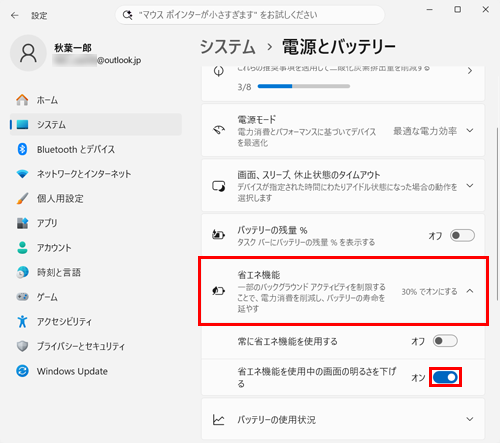Click the システム monitor icon

click(x=22, y=124)
